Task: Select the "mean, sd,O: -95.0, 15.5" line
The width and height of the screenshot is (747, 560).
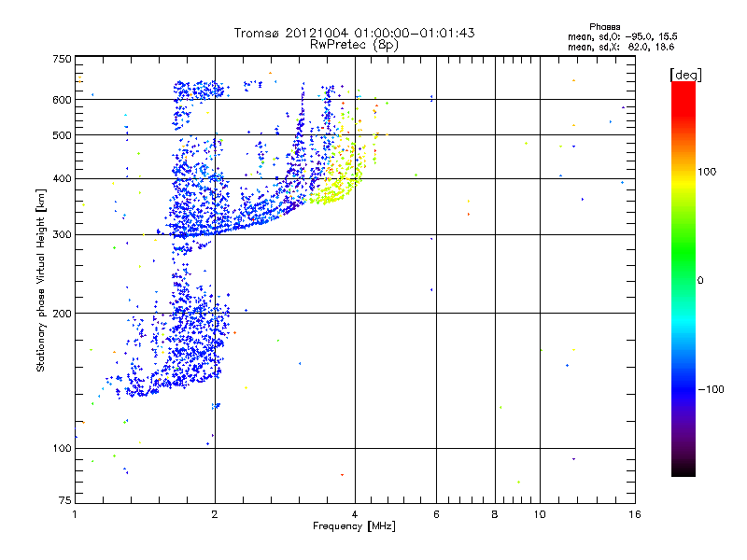Action: (622, 36)
